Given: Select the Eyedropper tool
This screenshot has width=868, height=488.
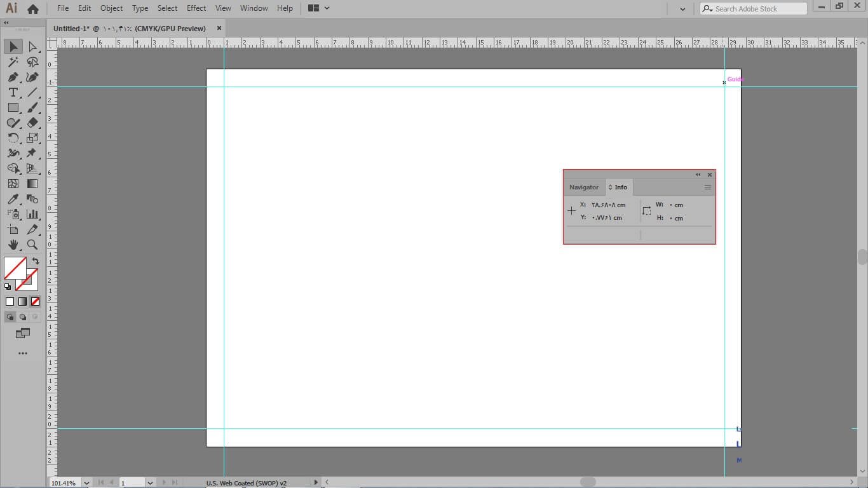Looking at the screenshot, I should pyautogui.click(x=13, y=200).
